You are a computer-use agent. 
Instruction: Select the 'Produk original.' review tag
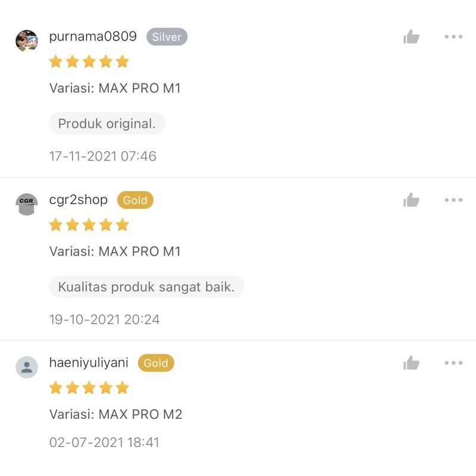(107, 124)
